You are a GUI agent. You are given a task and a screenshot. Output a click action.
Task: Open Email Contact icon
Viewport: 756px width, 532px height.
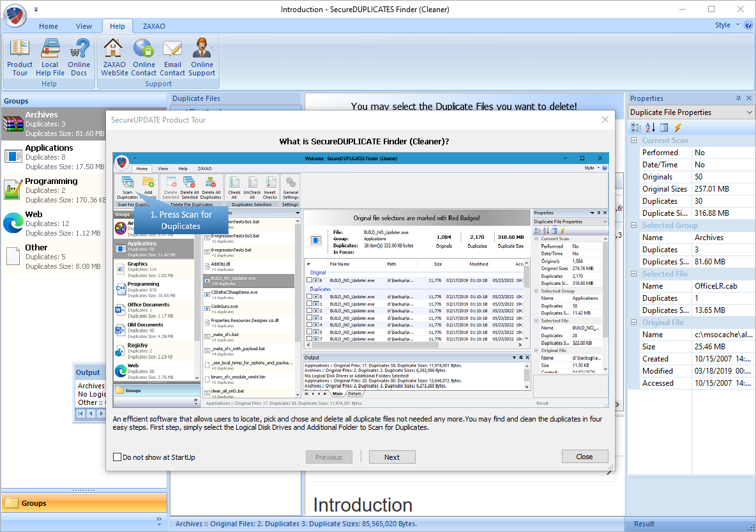click(x=172, y=58)
